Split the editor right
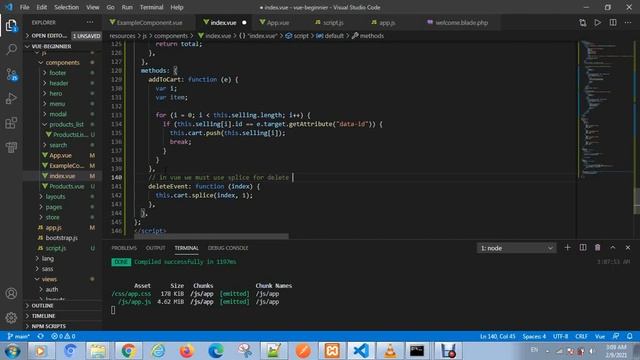This screenshot has height=360, width=640. pyautogui.click(x=613, y=23)
